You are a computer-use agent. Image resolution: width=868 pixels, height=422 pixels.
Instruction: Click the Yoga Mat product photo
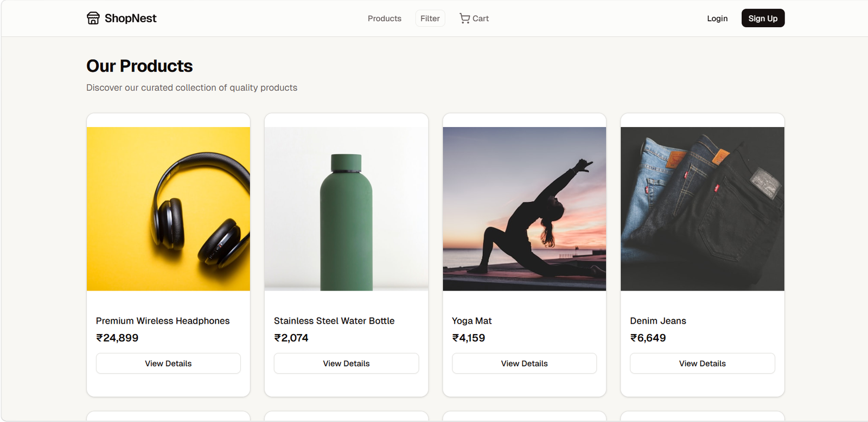pos(524,208)
